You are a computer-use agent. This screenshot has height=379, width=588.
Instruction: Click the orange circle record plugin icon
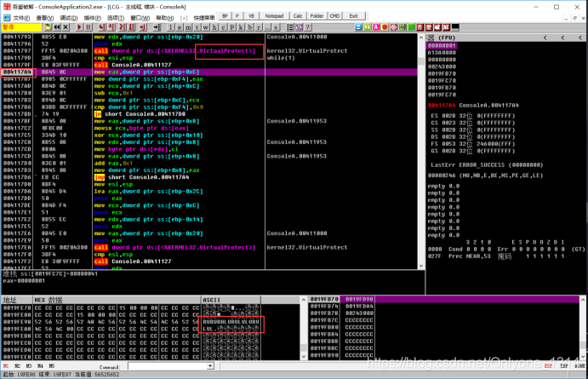(385, 27)
